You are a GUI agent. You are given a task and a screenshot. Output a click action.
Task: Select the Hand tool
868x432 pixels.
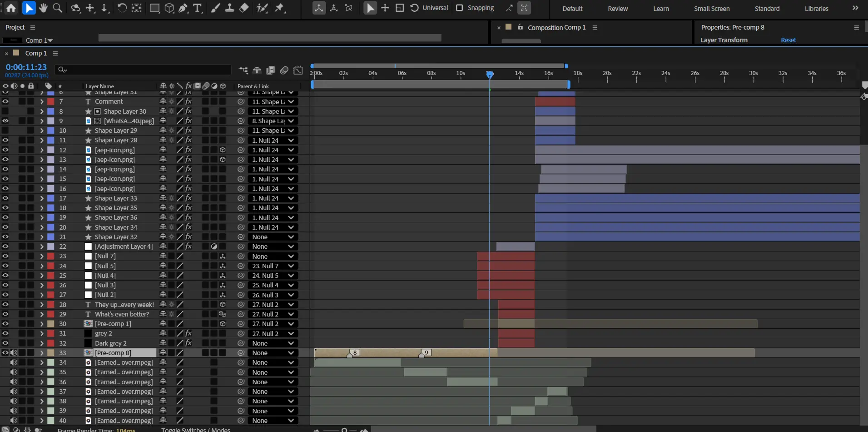43,8
